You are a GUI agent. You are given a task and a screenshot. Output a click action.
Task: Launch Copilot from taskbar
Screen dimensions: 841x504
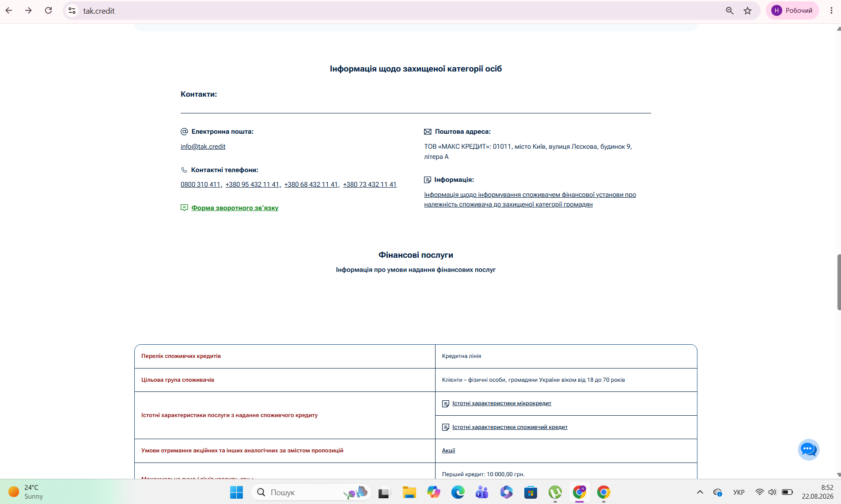[x=433, y=492]
